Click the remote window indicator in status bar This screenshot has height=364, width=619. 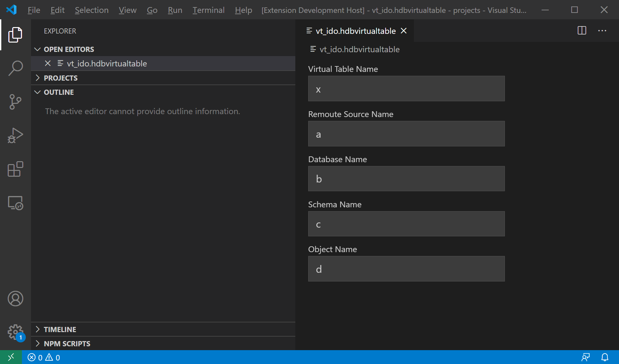pos(11,357)
